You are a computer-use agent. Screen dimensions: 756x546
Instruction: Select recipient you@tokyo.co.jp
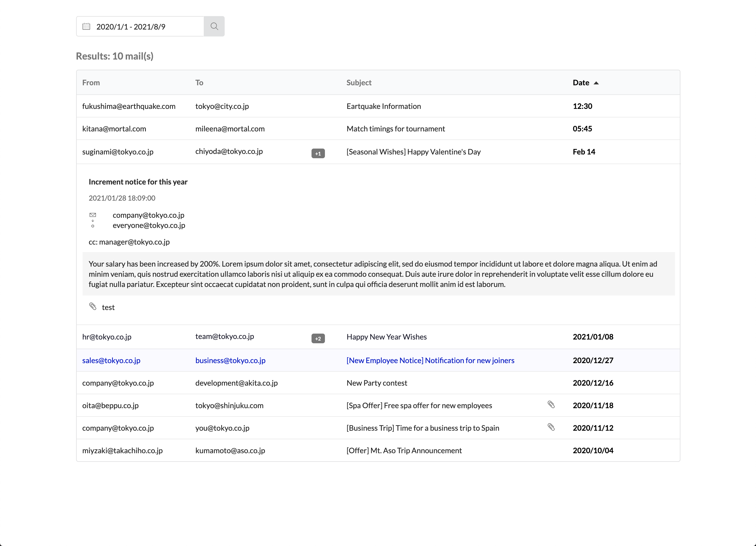point(222,428)
